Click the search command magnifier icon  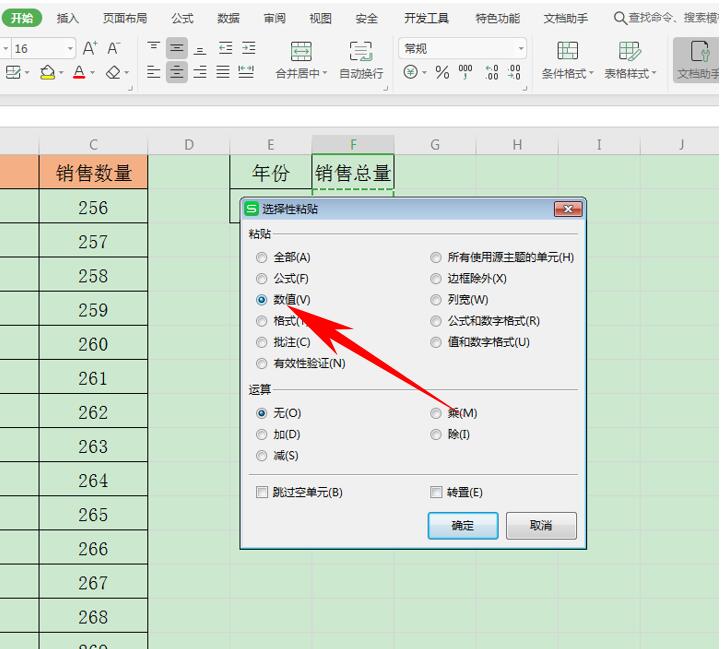[620, 18]
